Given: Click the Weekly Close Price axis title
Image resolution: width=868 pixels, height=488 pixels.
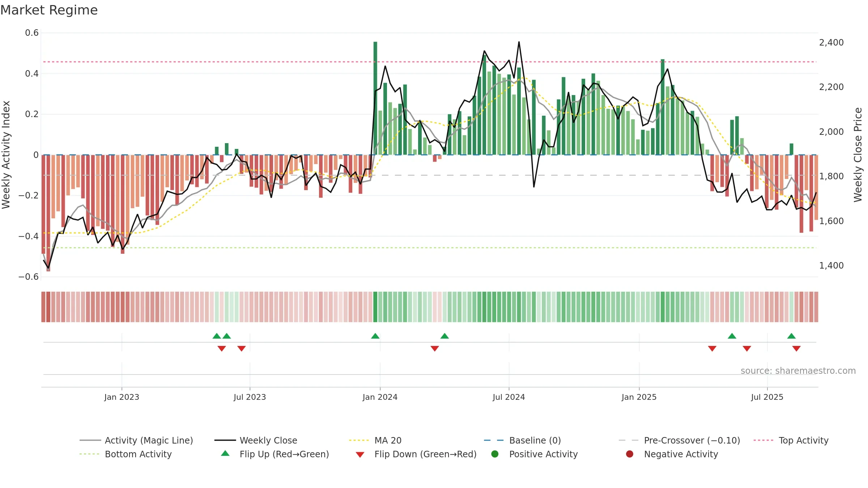Looking at the screenshot, I should click(858, 155).
